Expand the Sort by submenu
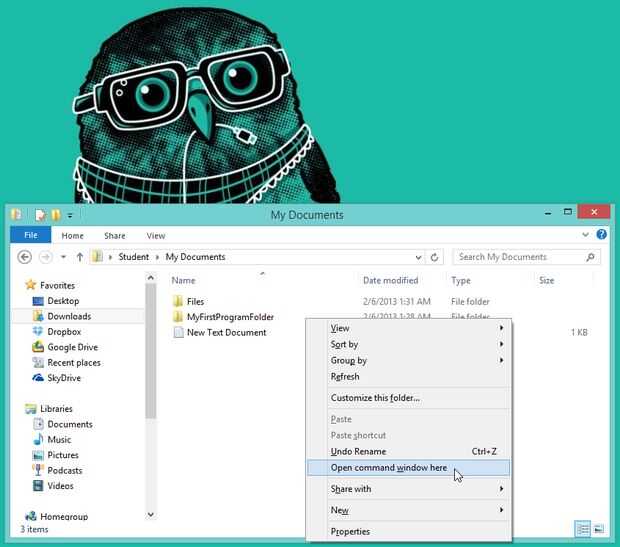Screen dimensions: 620x547 501,344
